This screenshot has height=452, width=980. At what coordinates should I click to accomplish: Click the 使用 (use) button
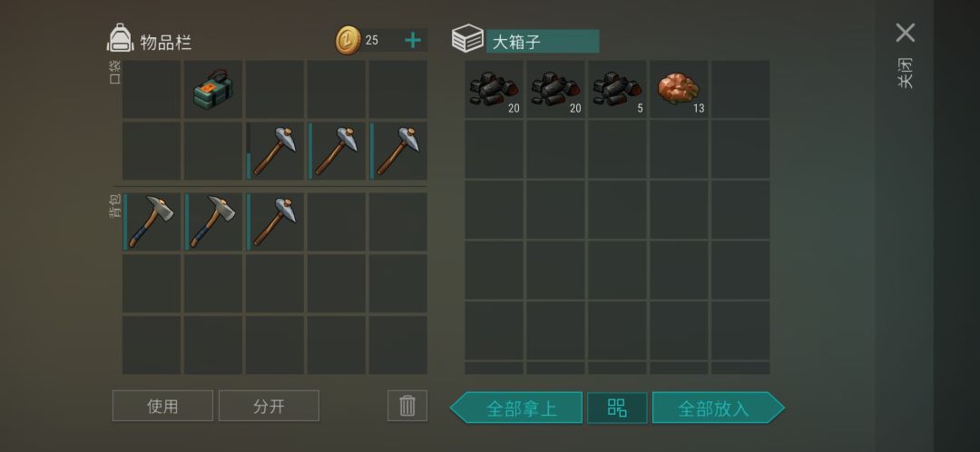click(162, 406)
